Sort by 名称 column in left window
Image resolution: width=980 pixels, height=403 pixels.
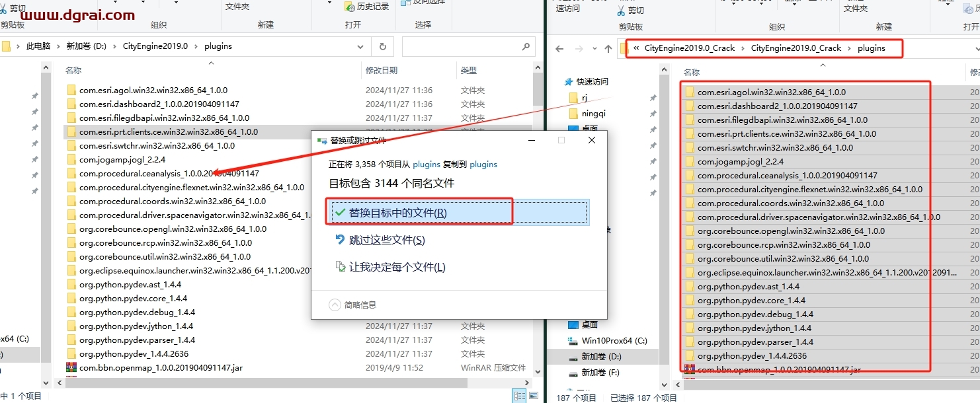(73, 70)
